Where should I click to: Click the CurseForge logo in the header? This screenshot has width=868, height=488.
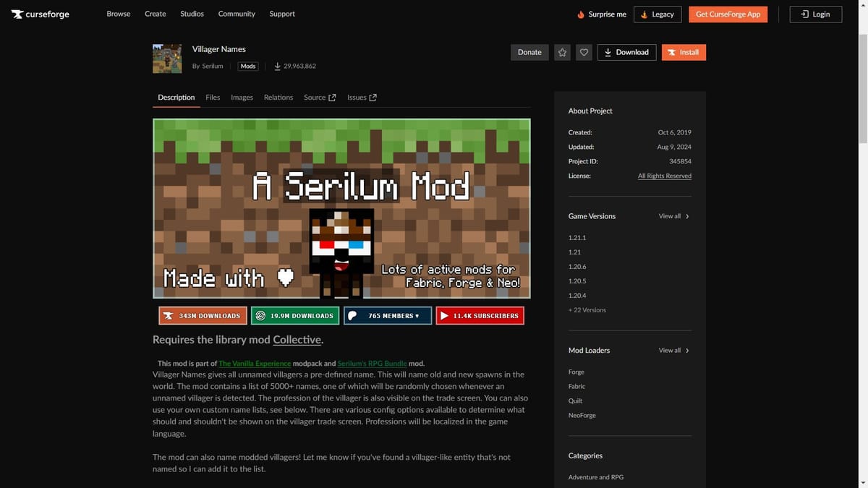tap(40, 13)
